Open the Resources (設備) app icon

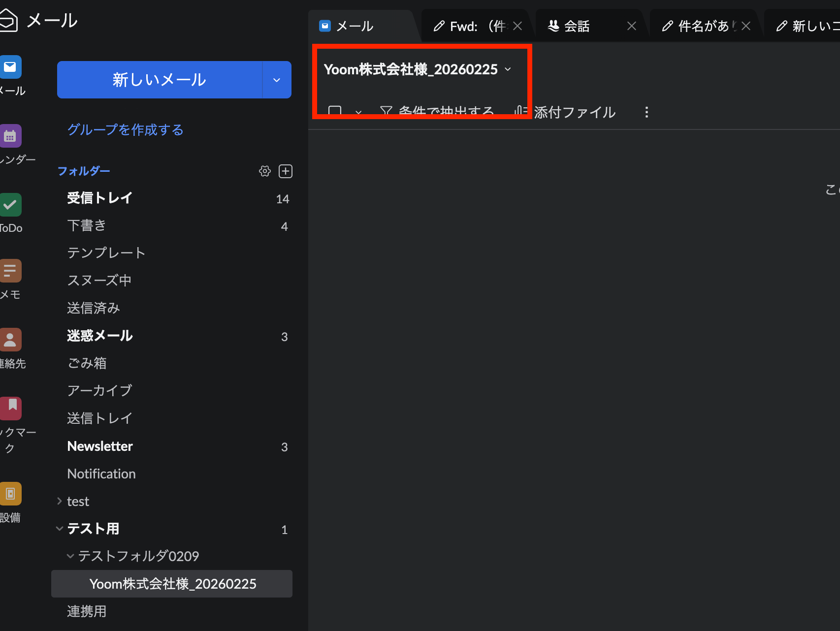pos(10,494)
